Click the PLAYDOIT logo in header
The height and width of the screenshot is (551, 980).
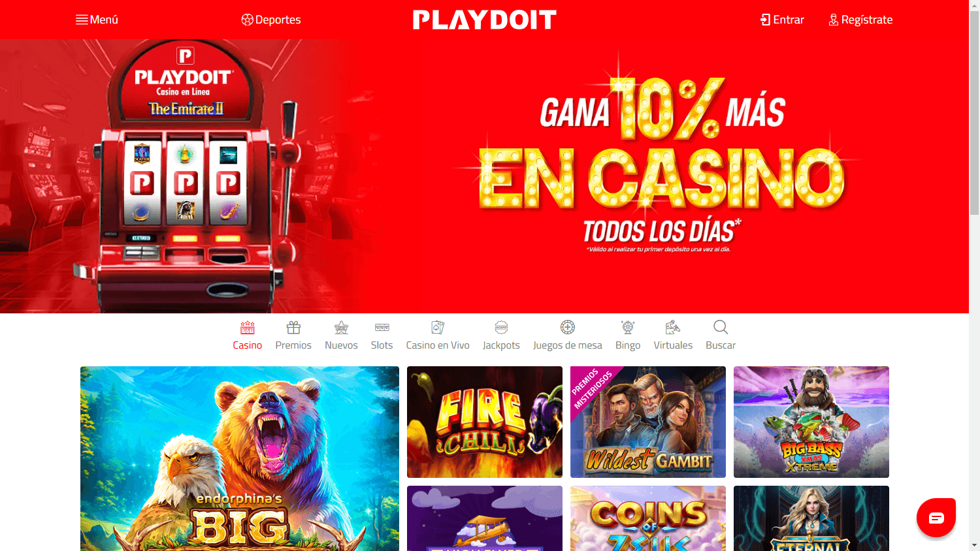485,20
